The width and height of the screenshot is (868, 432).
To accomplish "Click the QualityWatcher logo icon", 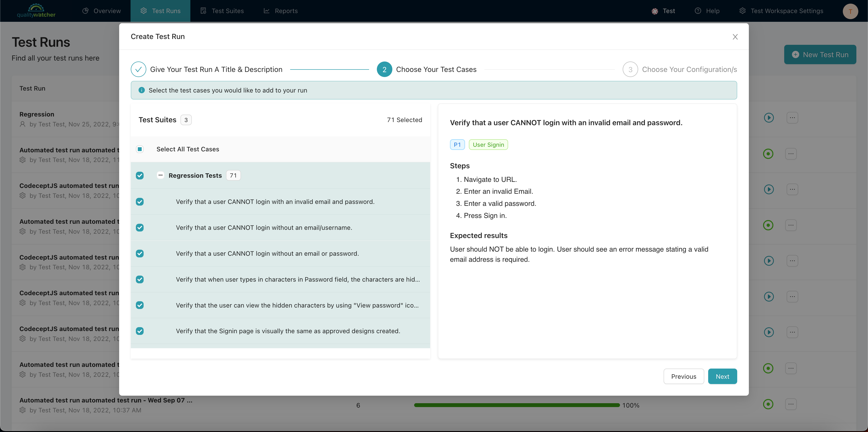I will tap(36, 10).
